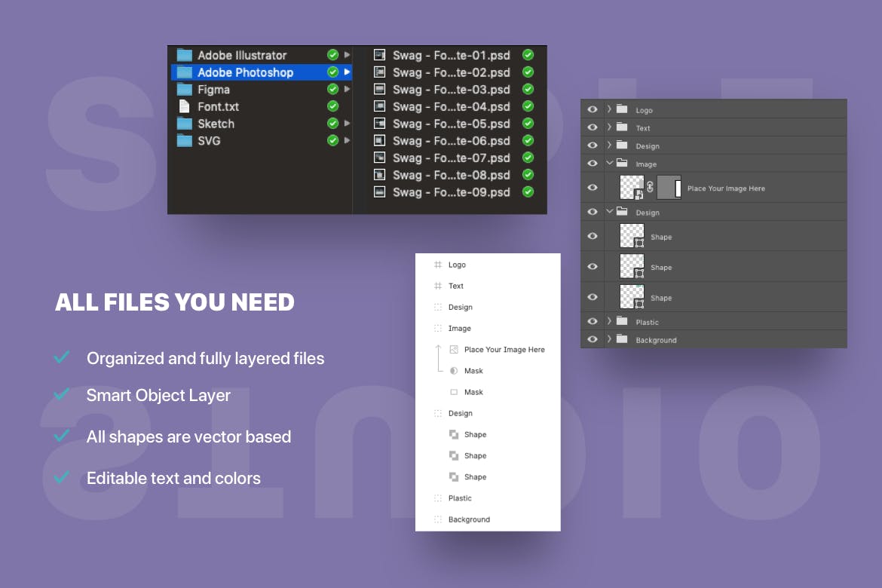Click the Background folder icon in Photoshop layers
882x588 pixels.
tap(622, 338)
